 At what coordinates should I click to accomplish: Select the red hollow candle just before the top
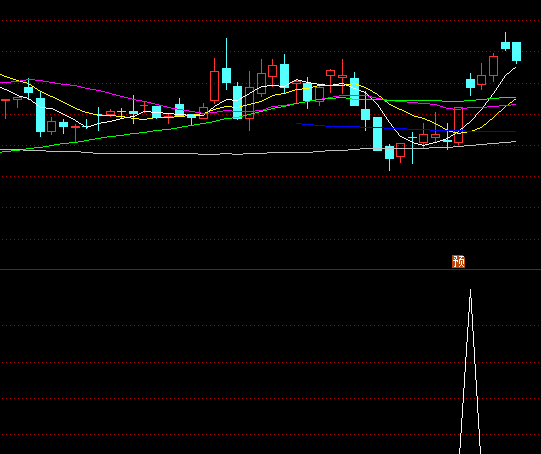point(493,66)
